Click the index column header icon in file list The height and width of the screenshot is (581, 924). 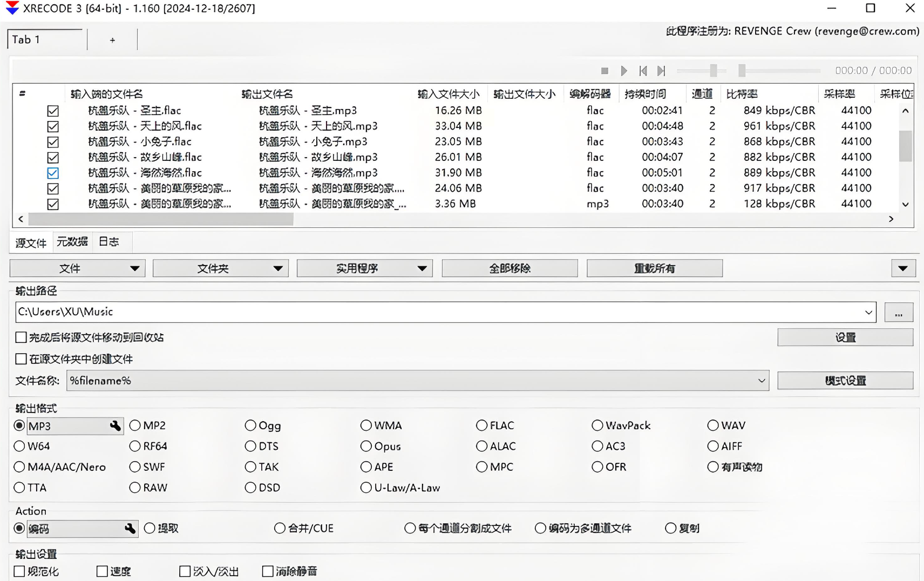point(22,94)
